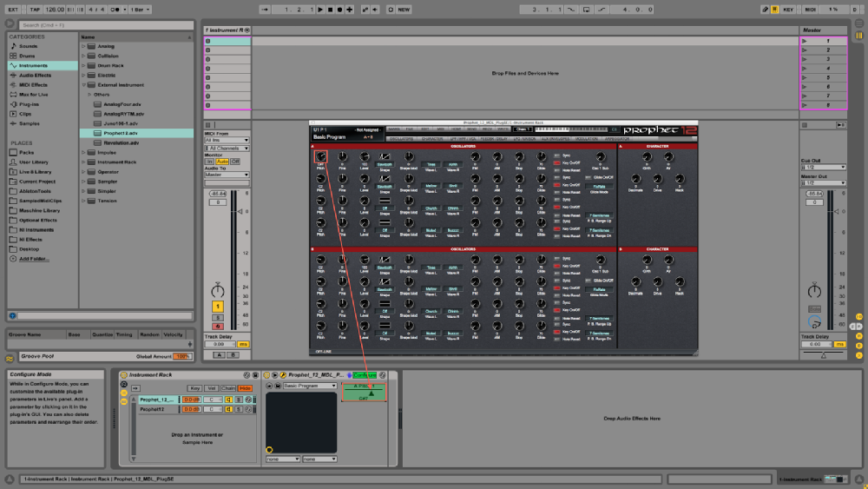Arm the Arrangement Record button
This screenshot has height=489, width=868.
pos(339,10)
